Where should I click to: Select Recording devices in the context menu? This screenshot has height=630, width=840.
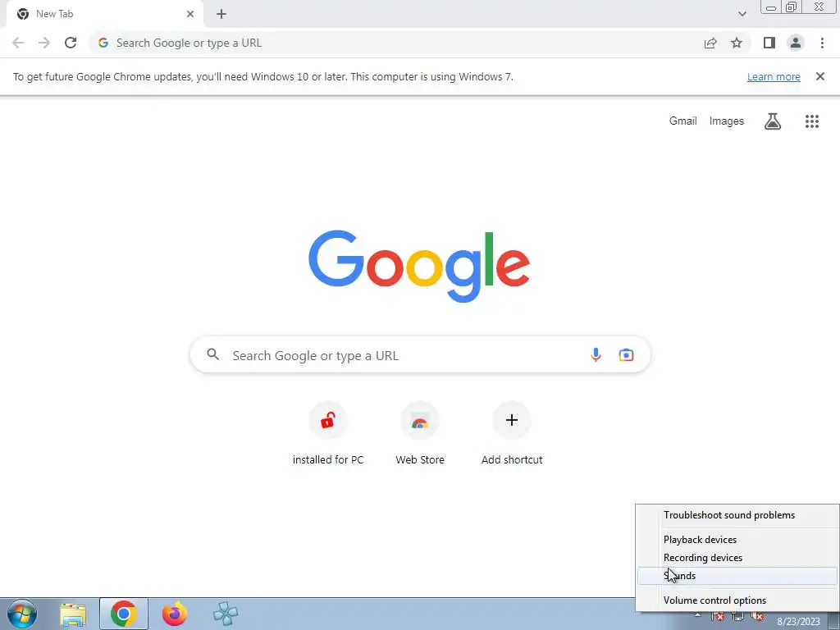coord(737,558)
